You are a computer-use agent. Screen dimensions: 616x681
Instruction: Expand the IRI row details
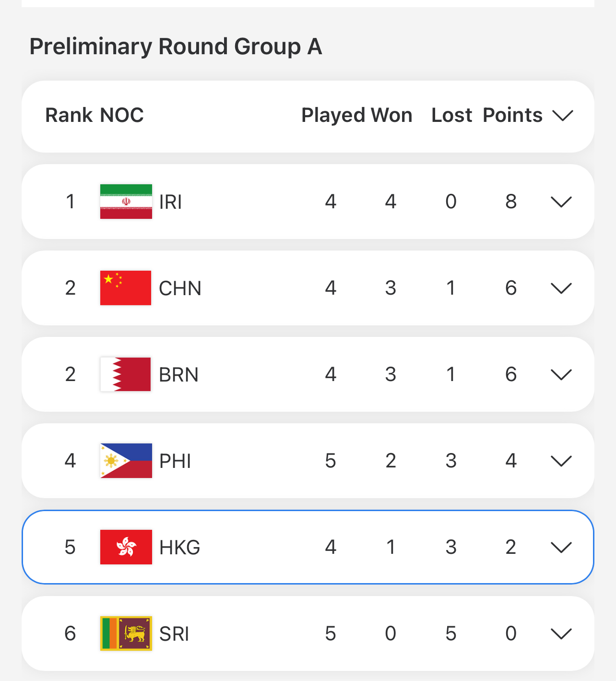[561, 202]
